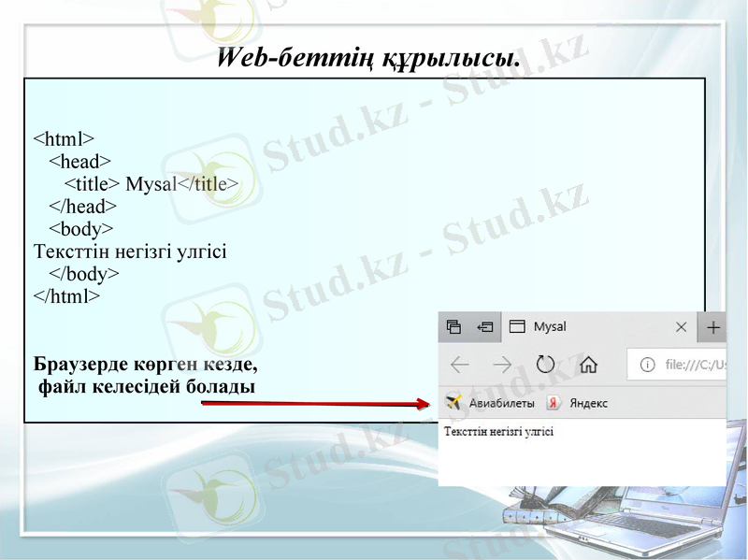748x560 pixels.
Task: Click the site info icon in the address bar
Action: coord(646,365)
